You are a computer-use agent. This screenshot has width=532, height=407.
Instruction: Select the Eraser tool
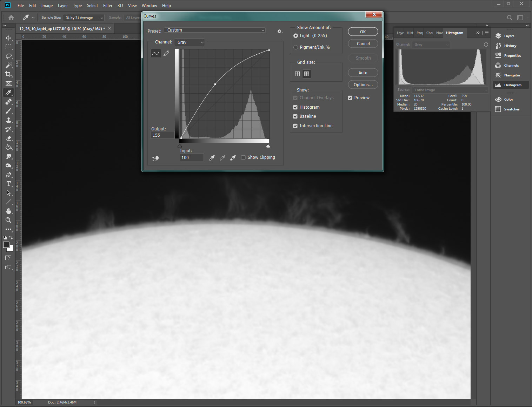pos(8,138)
